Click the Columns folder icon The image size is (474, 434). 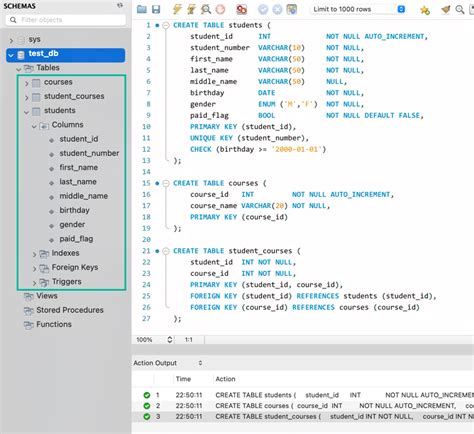click(44, 126)
